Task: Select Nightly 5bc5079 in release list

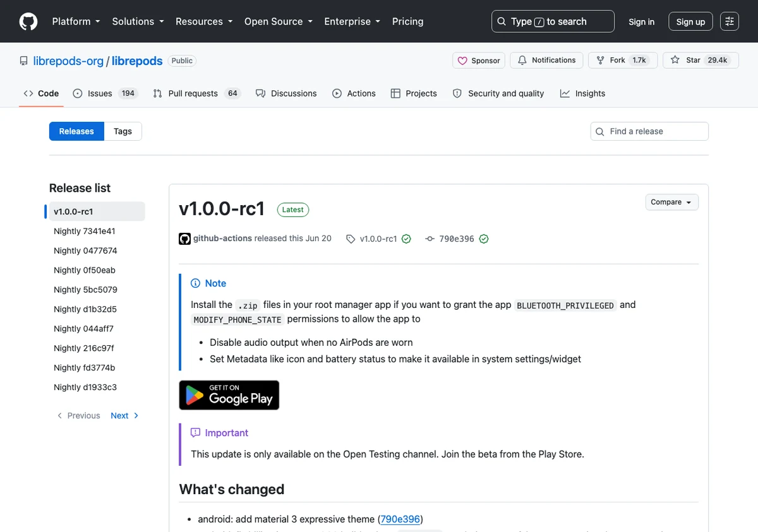Action: coord(97,290)
